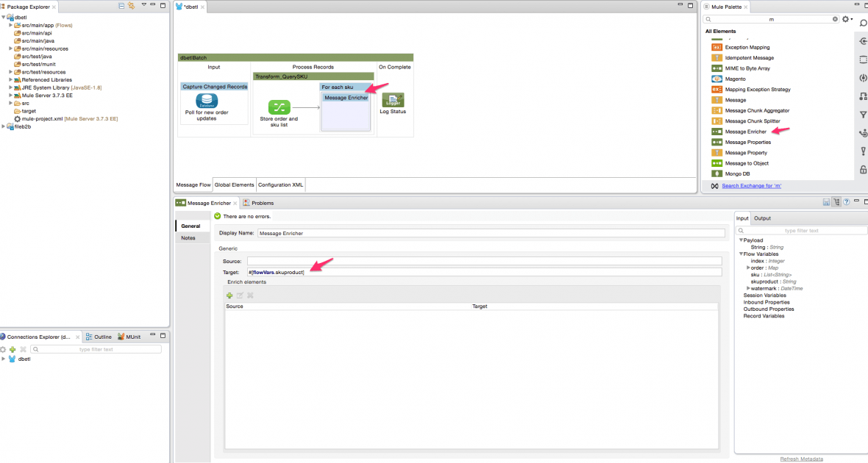Click the Target field containing flowVars.skuproduct
868x463 pixels.
pos(485,272)
